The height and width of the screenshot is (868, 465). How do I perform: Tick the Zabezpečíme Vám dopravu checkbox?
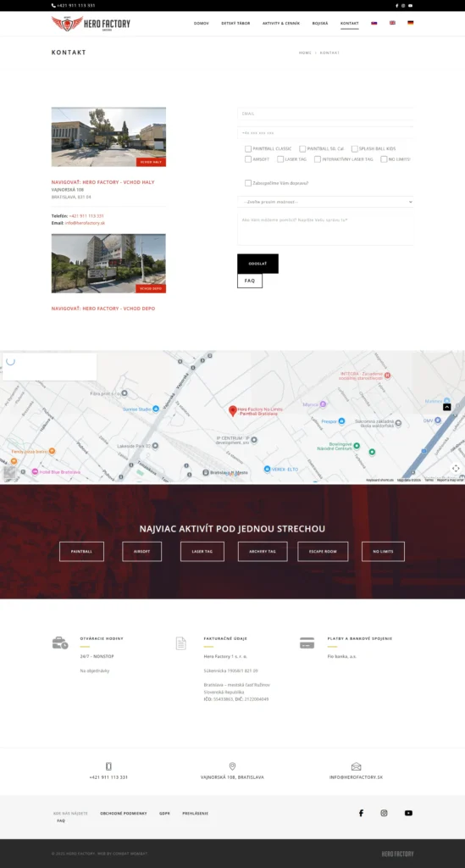(248, 183)
